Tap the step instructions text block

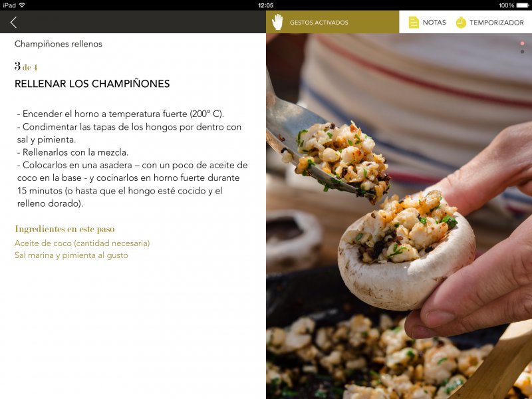click(x=132, y=158)
